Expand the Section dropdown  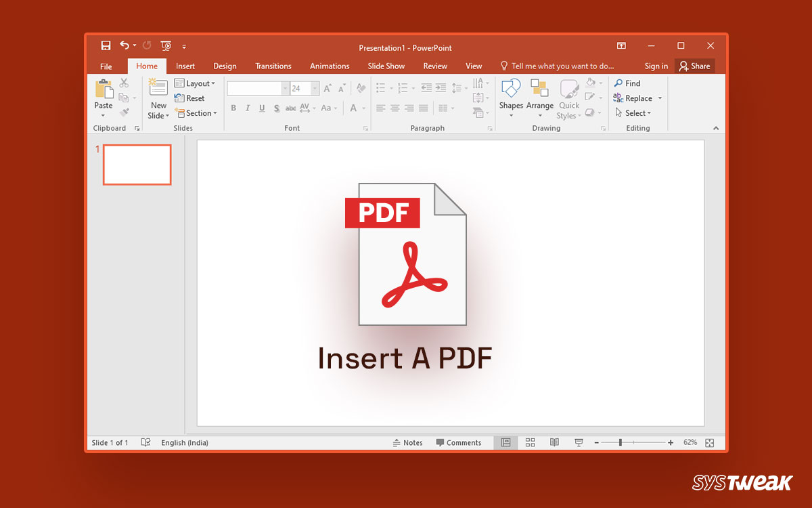tap(196, 112)
